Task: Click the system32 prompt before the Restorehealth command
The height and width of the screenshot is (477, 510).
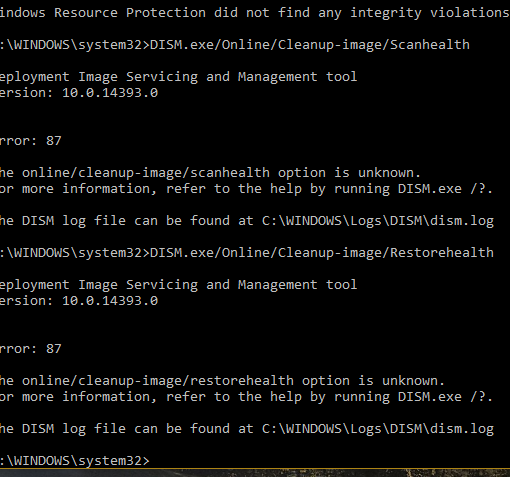Action: [75, 253]
